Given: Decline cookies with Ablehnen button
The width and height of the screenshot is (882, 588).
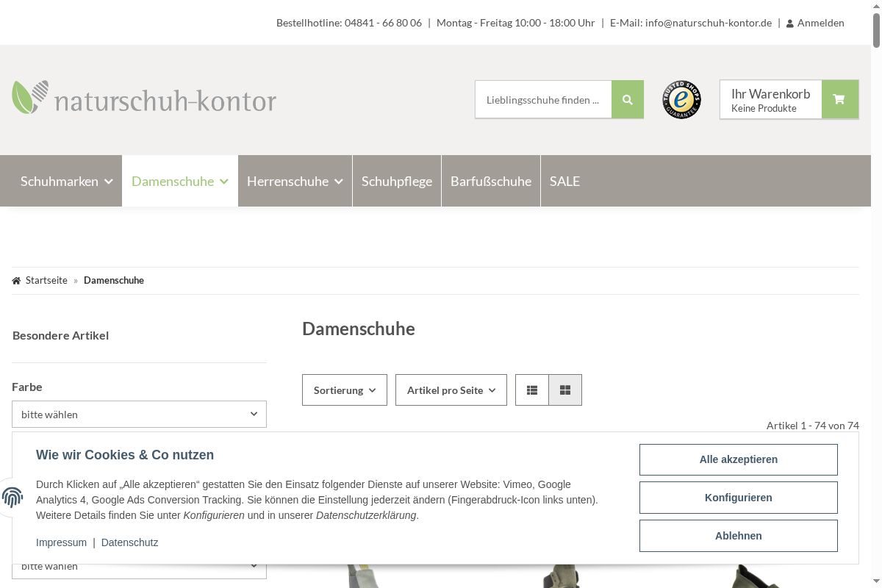Looking at the screenshot, I should [738, 536].
